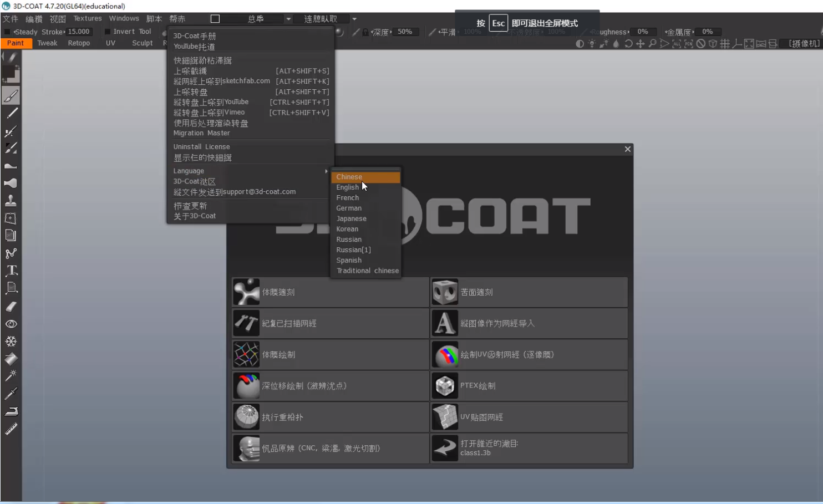Select the ruler measure tool

pos(11,429)
